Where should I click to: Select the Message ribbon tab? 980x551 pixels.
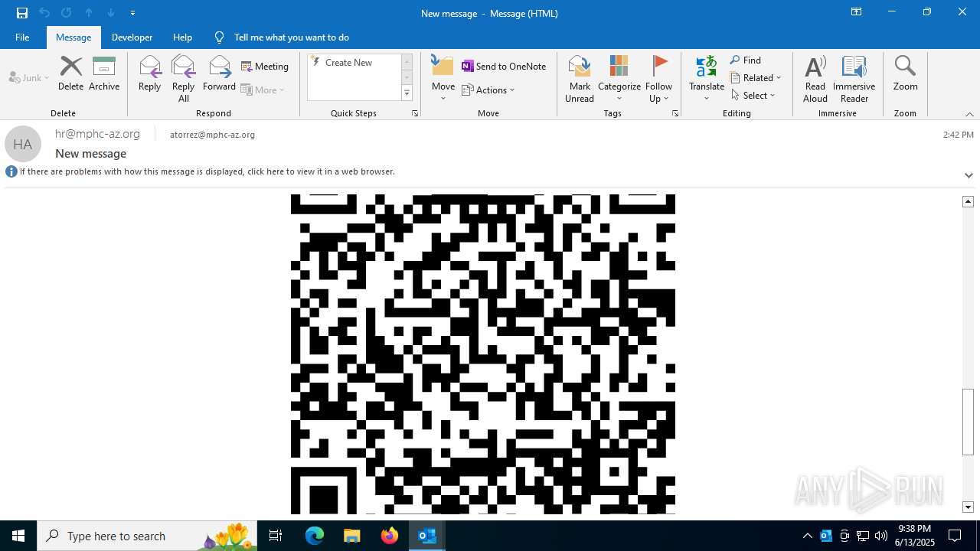pos(73,37)
